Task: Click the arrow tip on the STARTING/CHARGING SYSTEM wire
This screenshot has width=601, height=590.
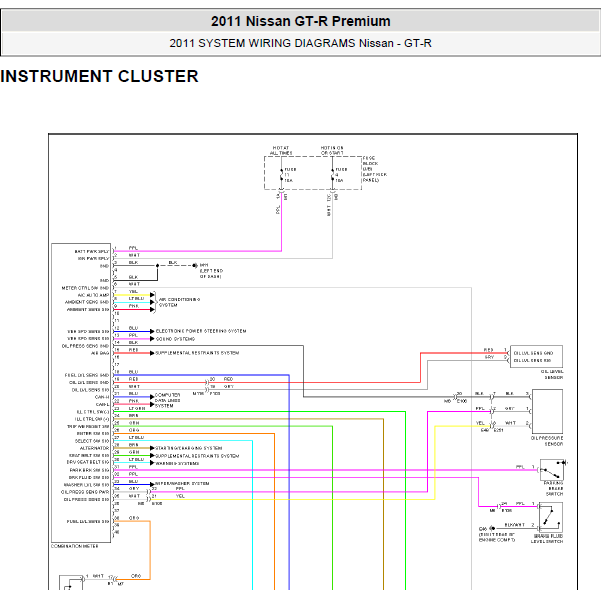Action: pyautogui.click(x=152, y=448)
